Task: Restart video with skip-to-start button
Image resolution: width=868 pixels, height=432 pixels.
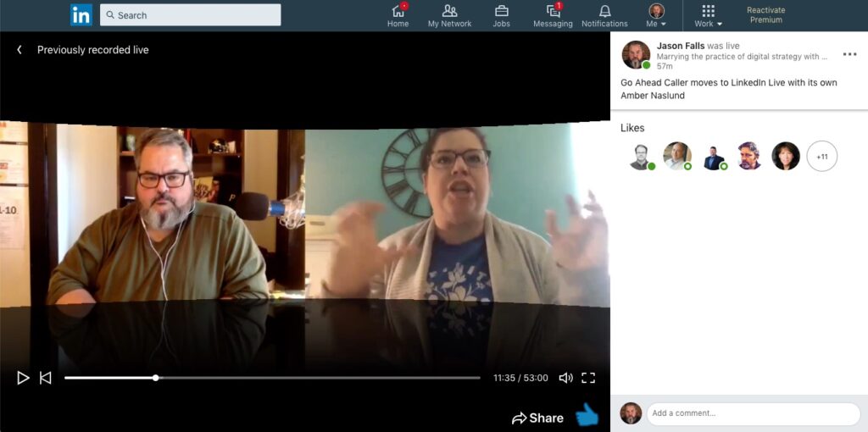Action: pyautogui.click(x=46, y=378)
